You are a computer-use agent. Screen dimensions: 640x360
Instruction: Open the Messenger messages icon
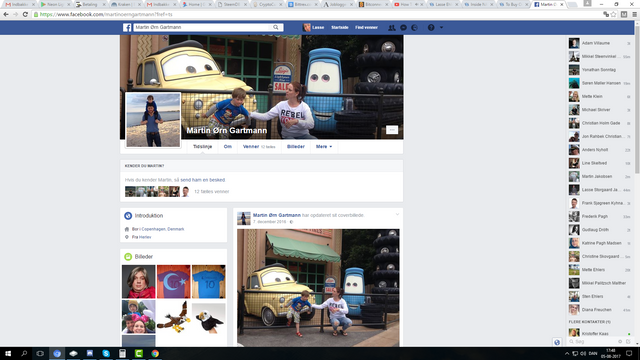click(x=403, y=27)
